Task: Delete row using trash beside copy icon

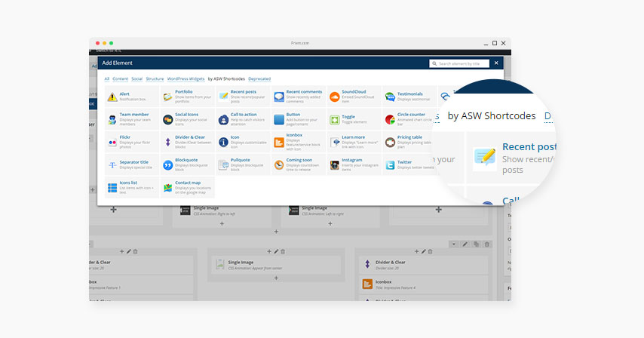Action: (x=487, y=244)
